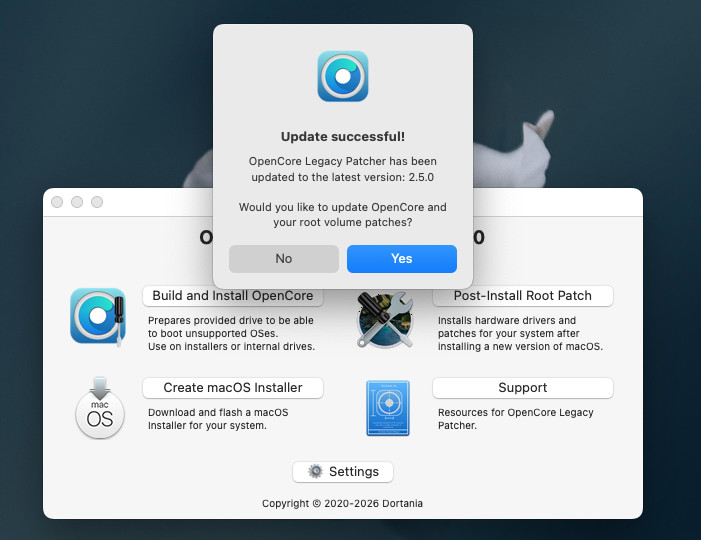This screenshot has width=701, height=540.
Task: Click the macOS download disc icon
Action: pos(100,408)
